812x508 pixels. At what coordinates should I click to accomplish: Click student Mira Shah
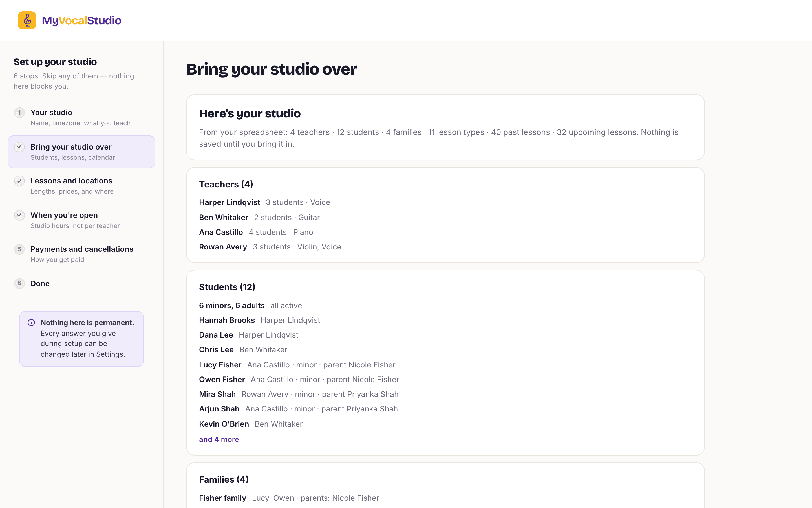pyautogui.click(x=217, y=395)
